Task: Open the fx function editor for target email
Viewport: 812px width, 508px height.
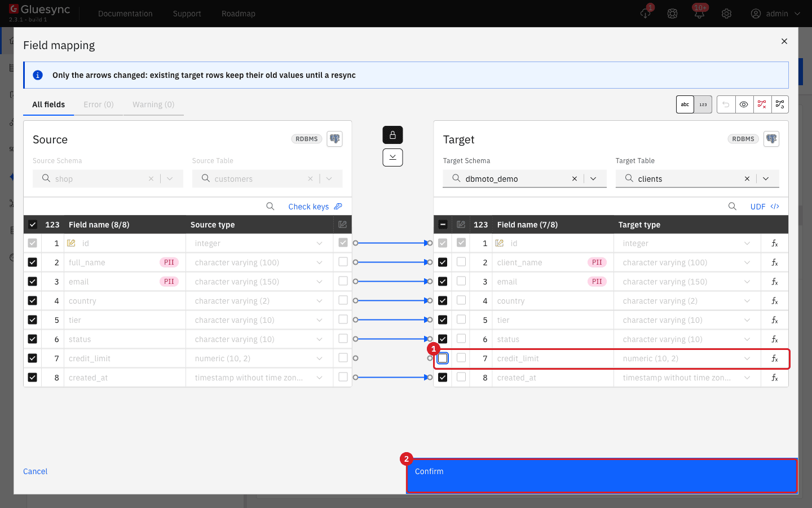Action: 775,282
